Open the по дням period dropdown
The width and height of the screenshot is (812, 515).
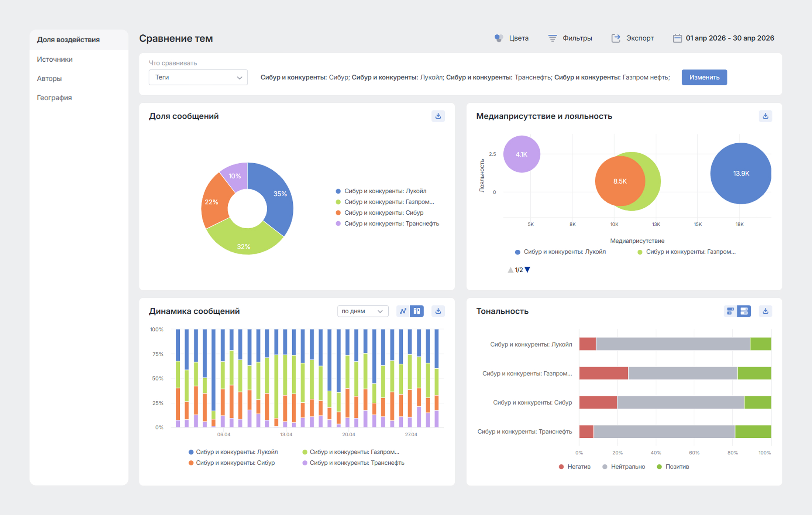click(363, 311)
